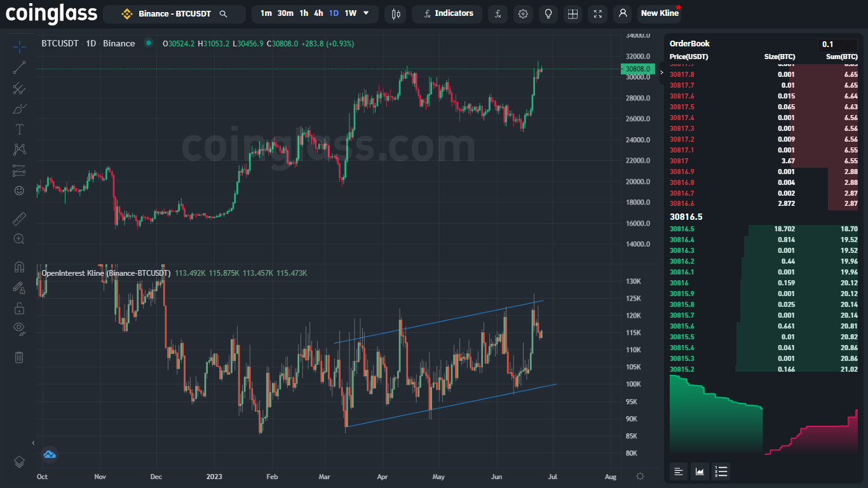868x488 pixels.
Task: Pick the Text annotation tool
Action: 19,130
